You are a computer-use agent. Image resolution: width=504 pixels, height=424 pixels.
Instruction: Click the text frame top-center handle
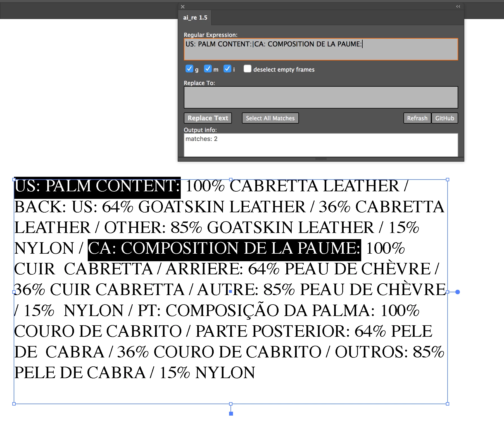tap(231, 180)
